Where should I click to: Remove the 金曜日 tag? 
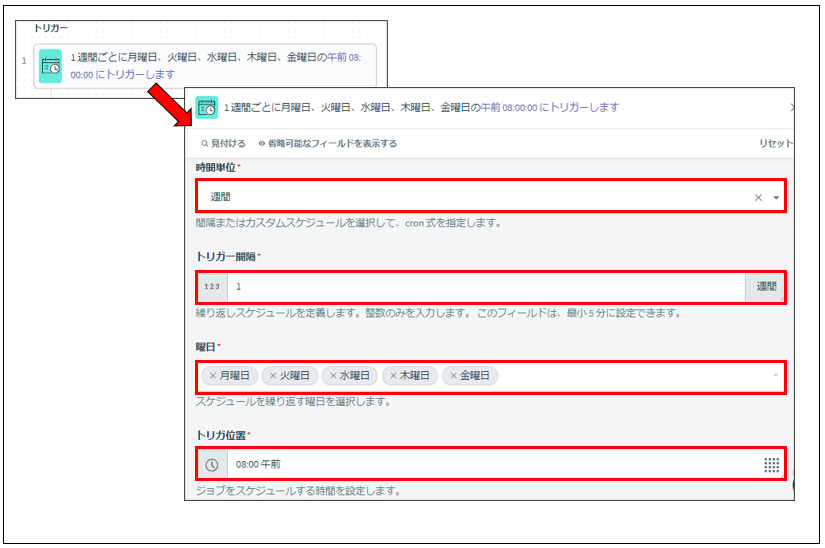453,376
